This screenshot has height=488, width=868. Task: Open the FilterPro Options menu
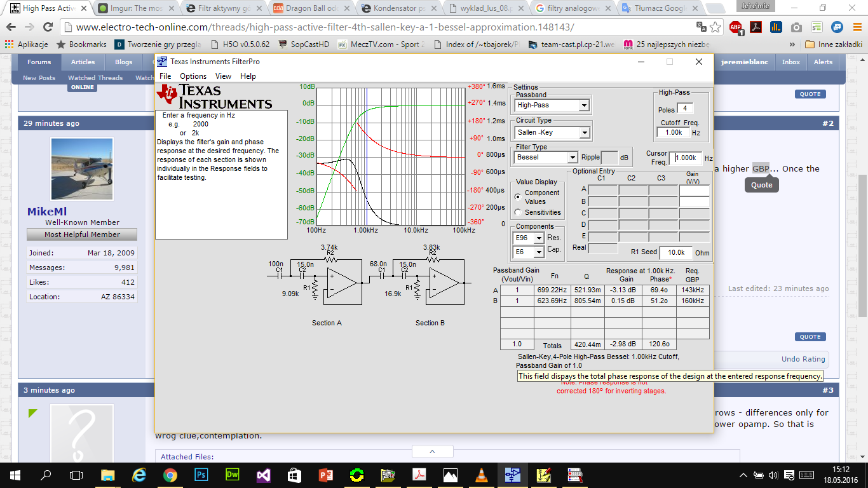coord(193,76)
